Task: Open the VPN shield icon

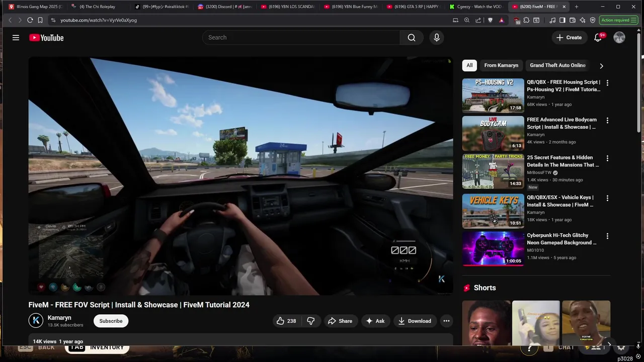Action: pyautogui.click(x=593, y=20)
